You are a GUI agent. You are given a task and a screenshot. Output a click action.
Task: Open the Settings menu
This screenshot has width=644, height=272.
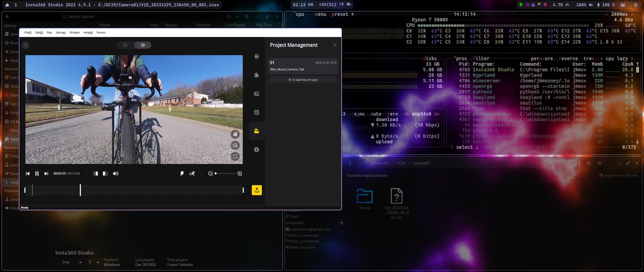click(61, 33)
